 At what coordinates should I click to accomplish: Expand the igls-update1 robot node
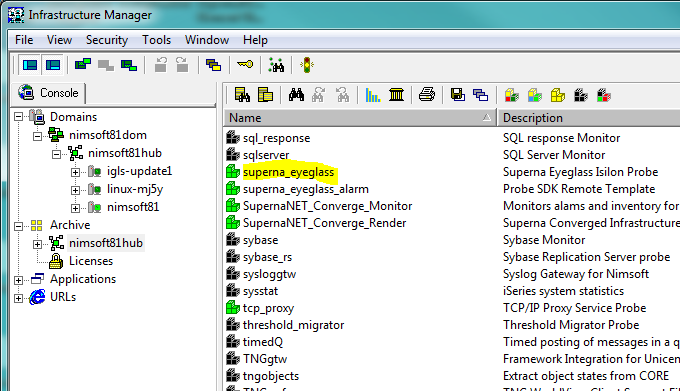75,172
